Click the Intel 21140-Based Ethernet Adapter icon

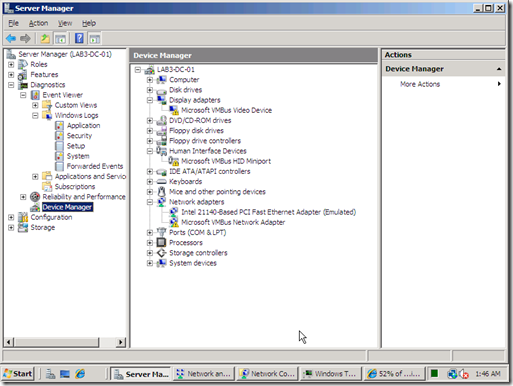click(174, 212)
